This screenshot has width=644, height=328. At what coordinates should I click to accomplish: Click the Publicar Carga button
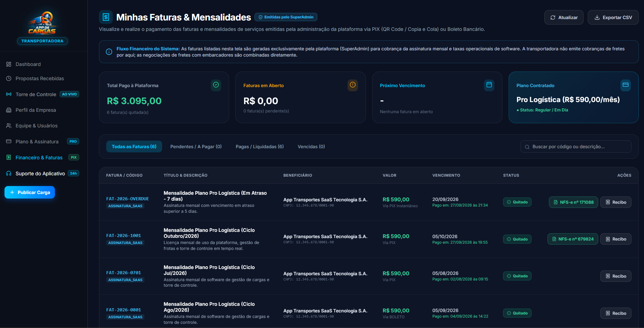pos(30,192)
